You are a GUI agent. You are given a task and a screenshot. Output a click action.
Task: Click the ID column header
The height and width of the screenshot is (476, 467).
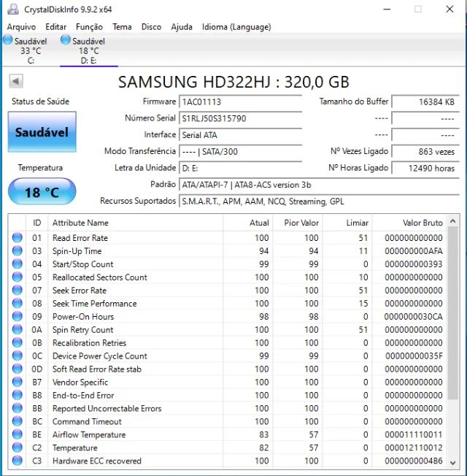[36, 223]
